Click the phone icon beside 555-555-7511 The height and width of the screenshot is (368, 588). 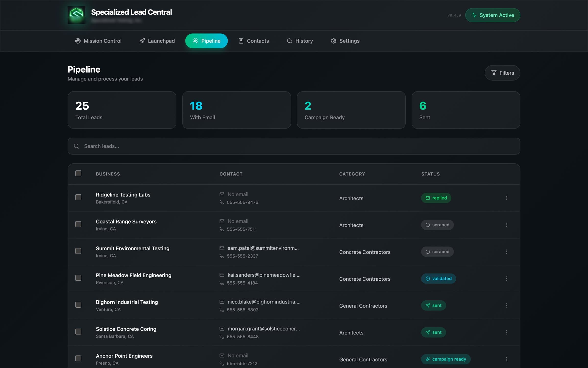coord(222,229)
